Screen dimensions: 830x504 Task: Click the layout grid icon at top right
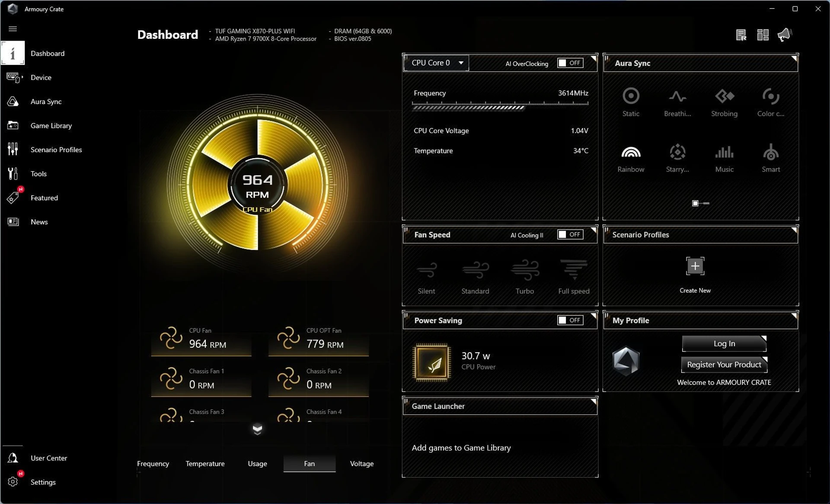click(x=763, y=35)
